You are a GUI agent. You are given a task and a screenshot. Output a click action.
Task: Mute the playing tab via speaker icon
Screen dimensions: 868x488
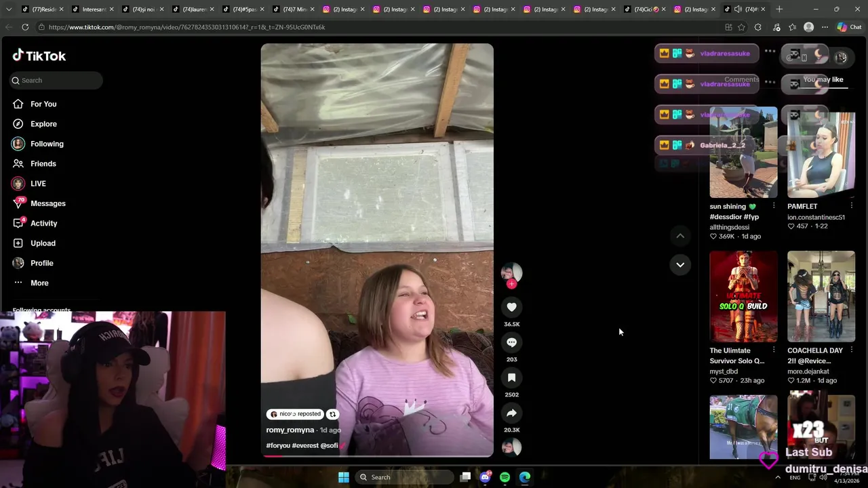click(x=738, y=9)
